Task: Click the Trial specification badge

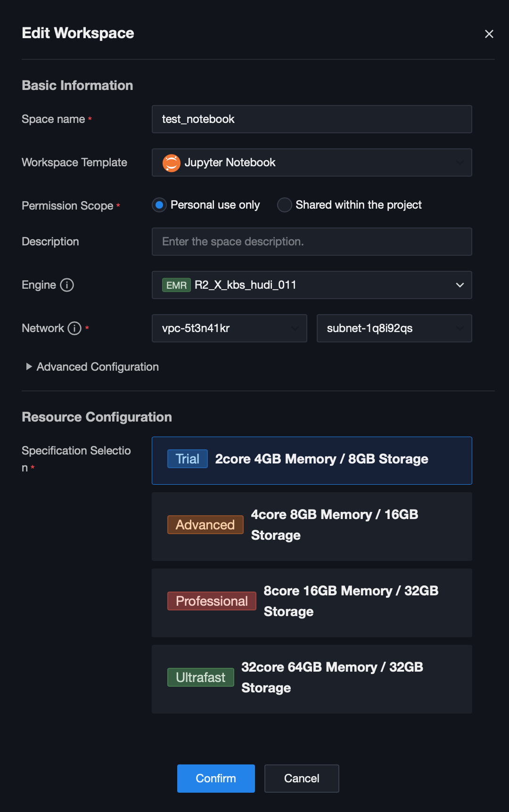Action: pos(187,459)
